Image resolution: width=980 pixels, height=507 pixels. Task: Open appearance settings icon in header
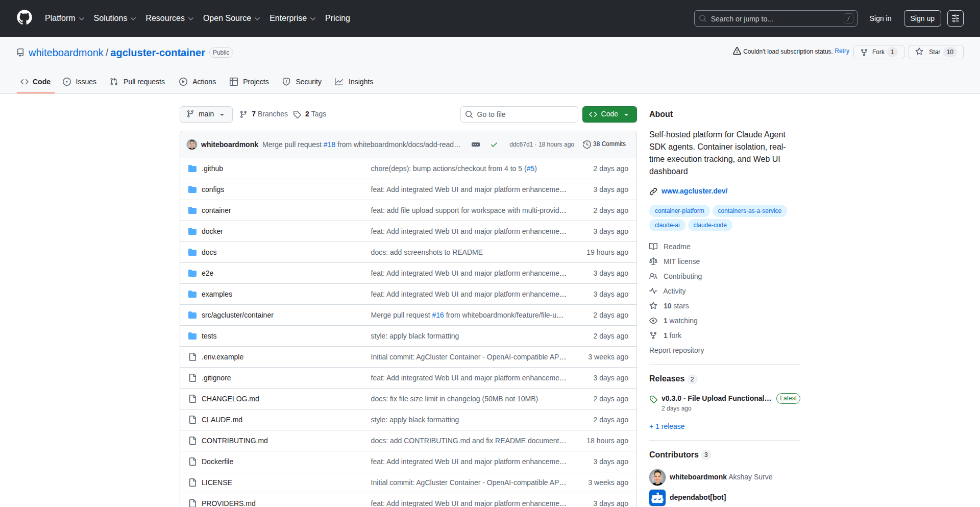point(955,18)
